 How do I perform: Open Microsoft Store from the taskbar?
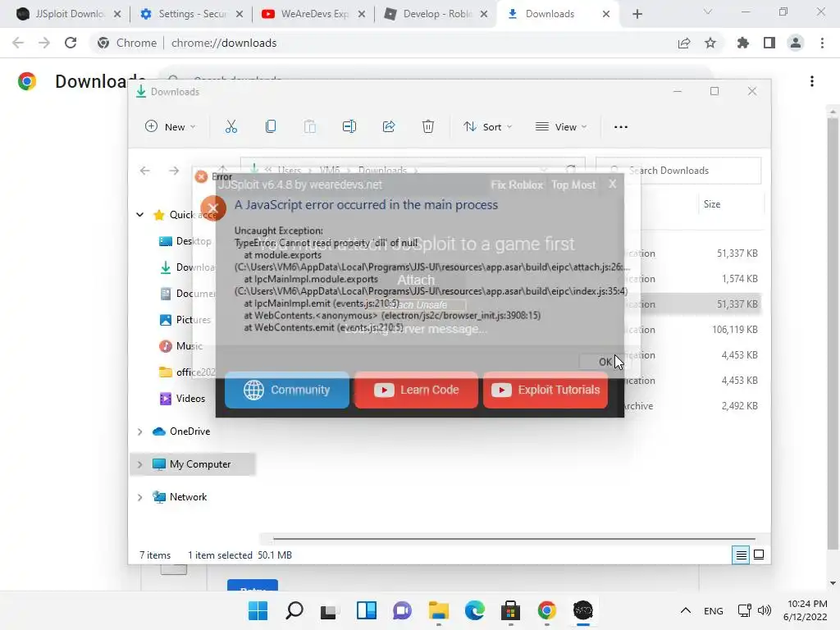(x=510, y=610)
